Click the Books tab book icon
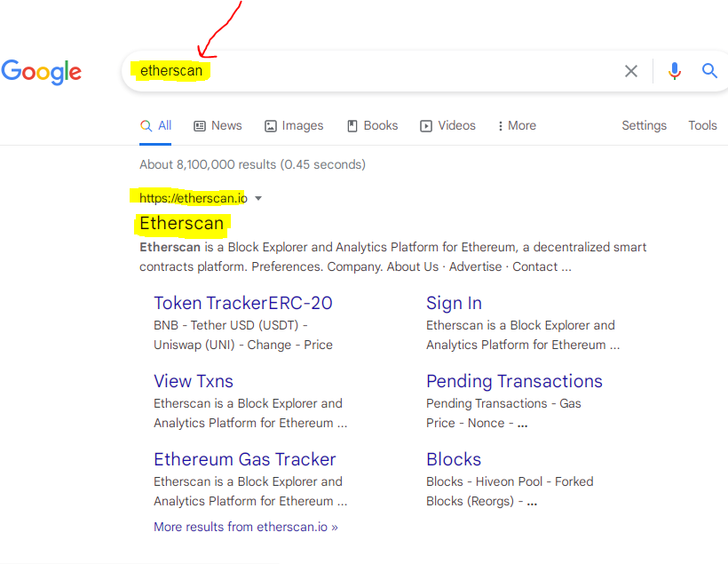728x564 pixels. [x=352, y=126]
